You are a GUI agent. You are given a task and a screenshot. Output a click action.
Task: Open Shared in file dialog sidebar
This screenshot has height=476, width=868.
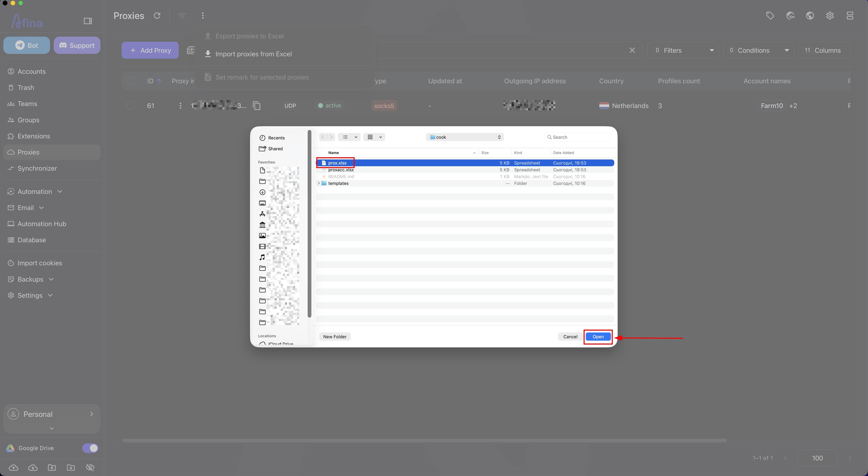[x=271, y=148]
